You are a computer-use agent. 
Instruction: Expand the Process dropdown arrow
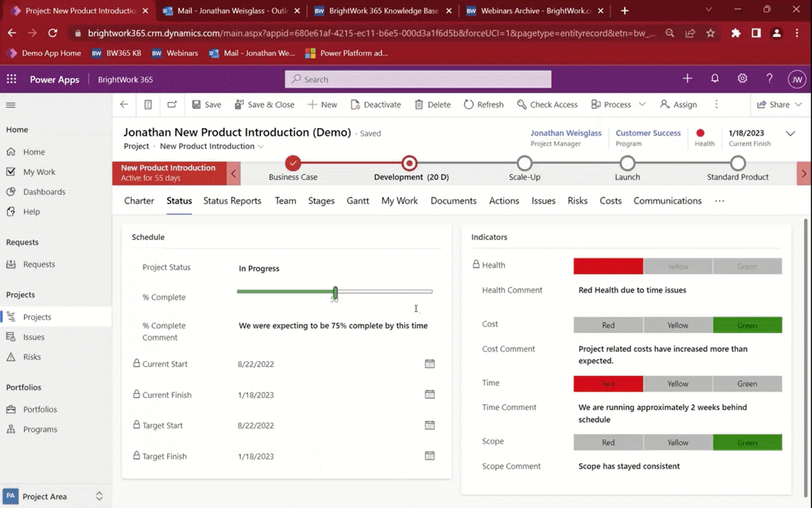pyautogui.click(x=642, y=104)
